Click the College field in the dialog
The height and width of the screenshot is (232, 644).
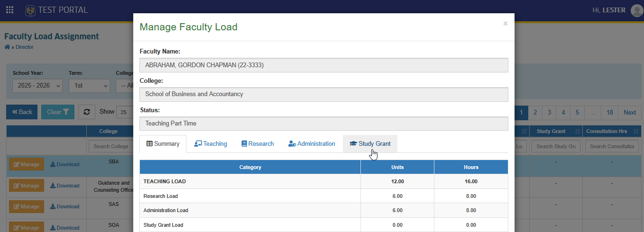(324, 94)
